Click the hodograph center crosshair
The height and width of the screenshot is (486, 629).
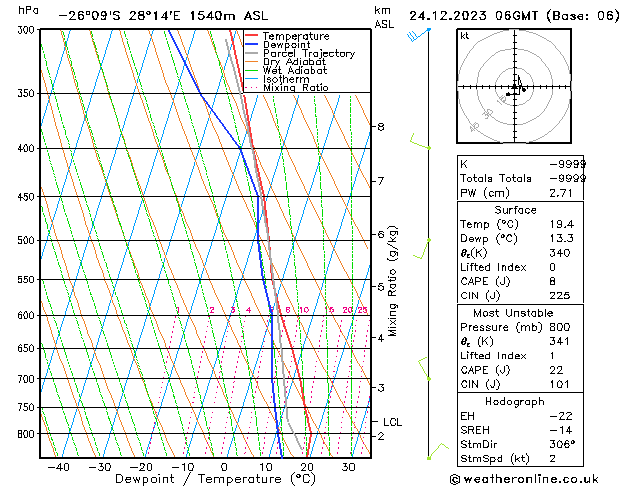[514, 87]
